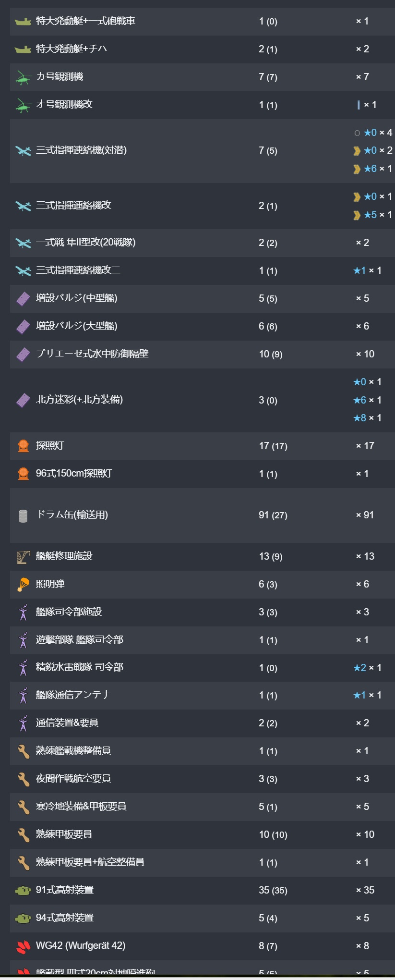
Task: Click the drum canister icon for ドラム缶(輸送用)
Action: [23, 515]
